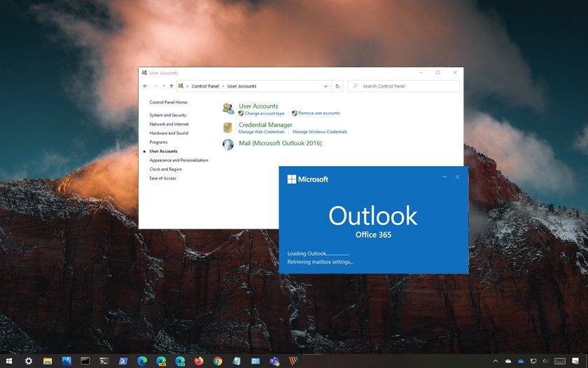Go back with the Back arrow

pos(145,86)
